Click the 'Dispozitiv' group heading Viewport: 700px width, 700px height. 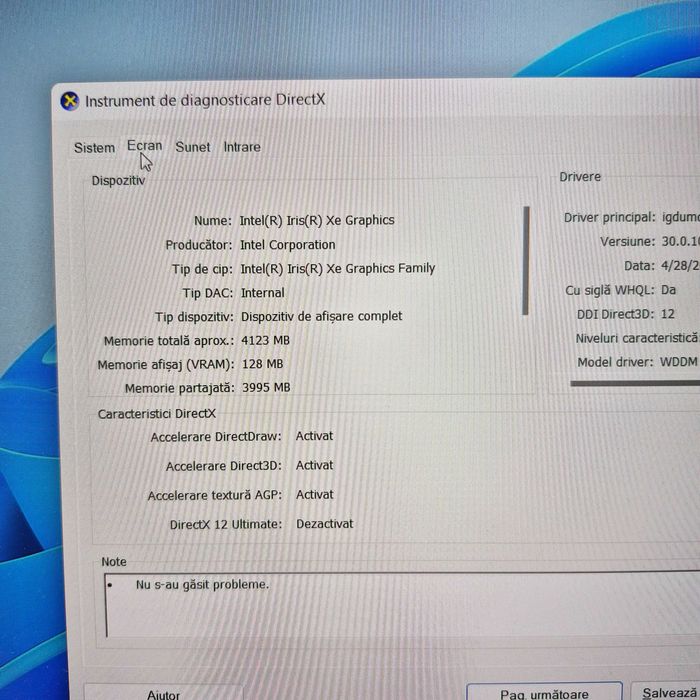(x=118, y=180)
